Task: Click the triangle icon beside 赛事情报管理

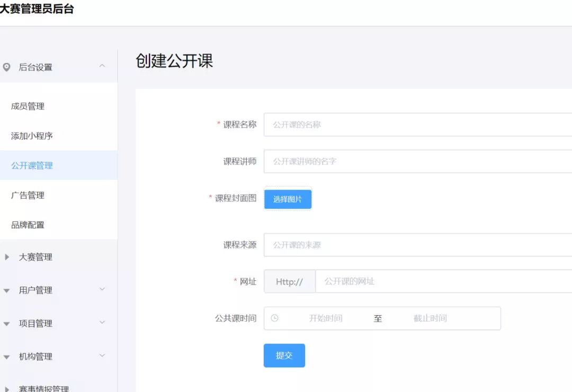Action: [x=6, y=388]
